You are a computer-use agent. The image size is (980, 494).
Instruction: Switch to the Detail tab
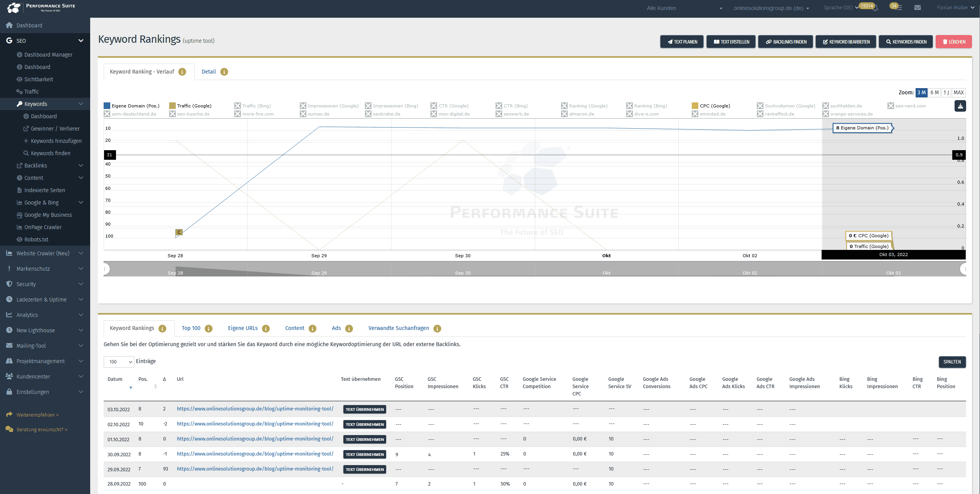pyautogui.click(x=208, y=72)
